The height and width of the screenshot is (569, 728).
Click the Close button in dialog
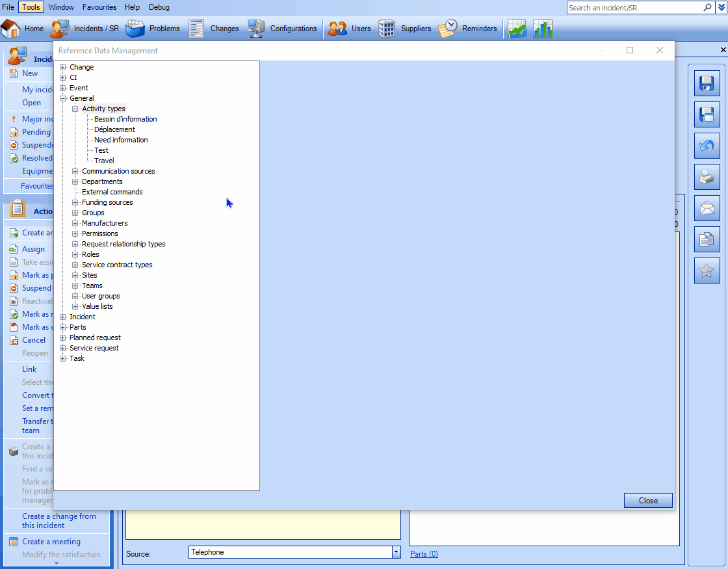647,501
